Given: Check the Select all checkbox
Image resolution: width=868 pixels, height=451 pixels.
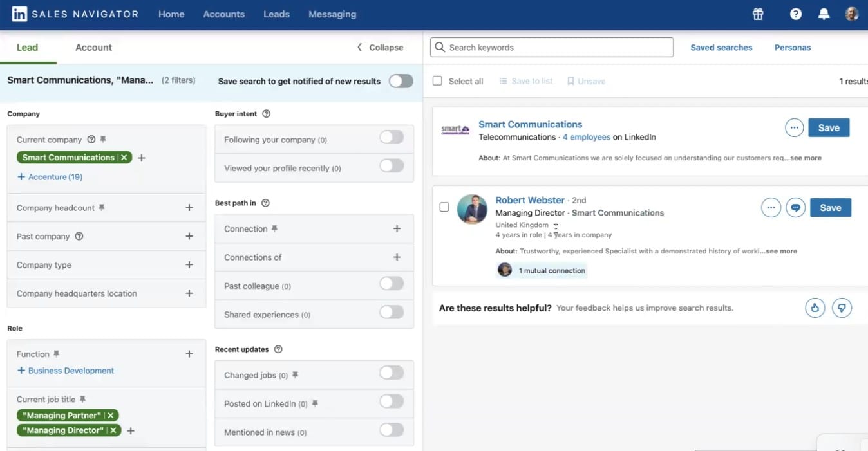Looking at the screenshot, I should point(438,81).
